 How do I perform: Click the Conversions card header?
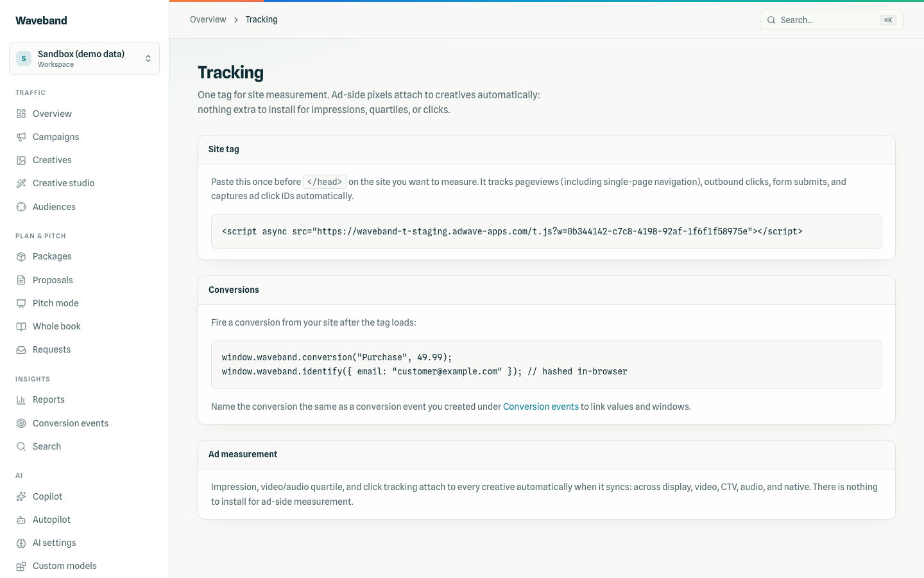click(x=546, y=290)
